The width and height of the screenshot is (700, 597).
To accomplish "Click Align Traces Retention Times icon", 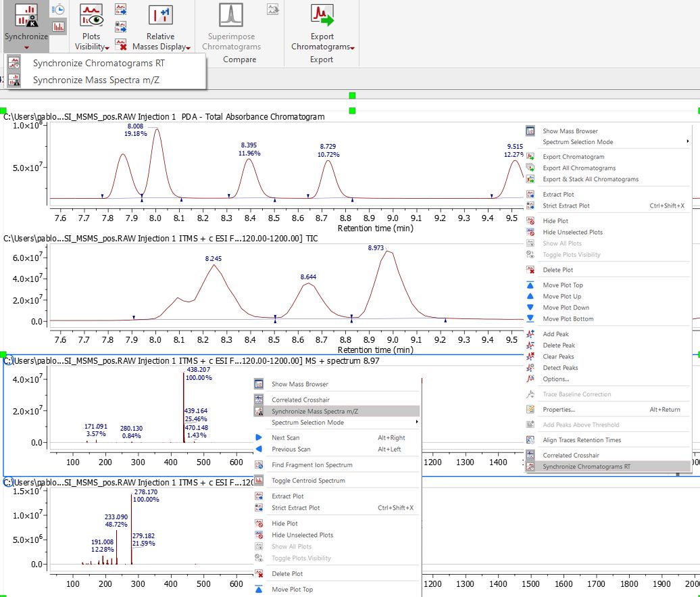I will [530, 439].
